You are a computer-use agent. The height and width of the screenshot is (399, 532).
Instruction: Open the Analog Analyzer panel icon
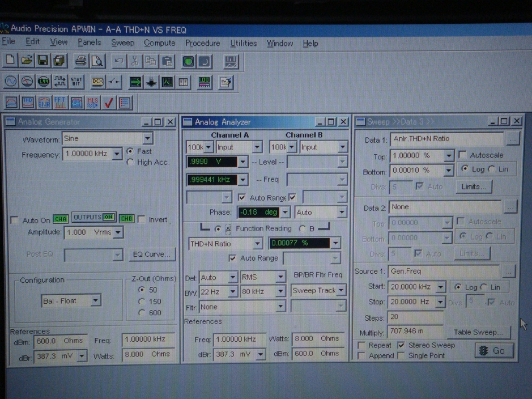tap(27, 82)
